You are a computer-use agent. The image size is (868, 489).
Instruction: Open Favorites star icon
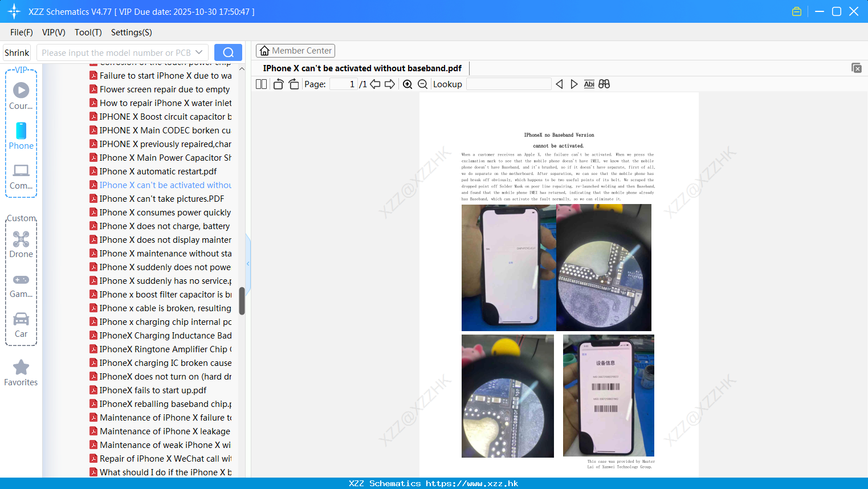21,373
